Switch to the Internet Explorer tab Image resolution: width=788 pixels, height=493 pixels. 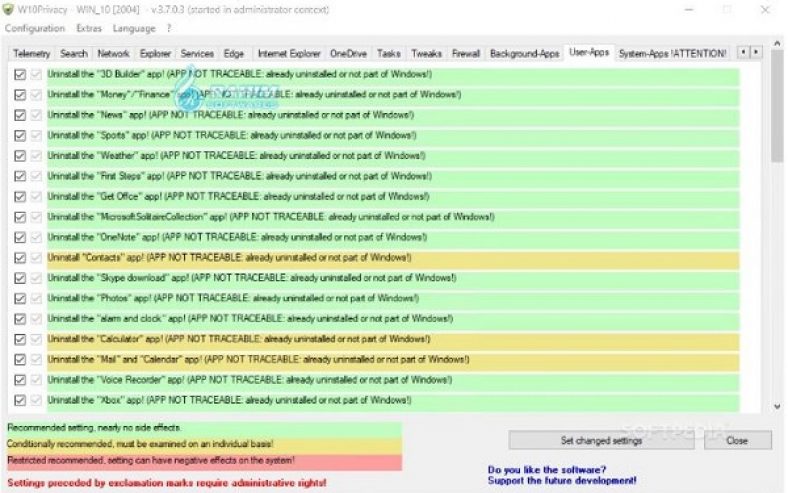point(289,53)
